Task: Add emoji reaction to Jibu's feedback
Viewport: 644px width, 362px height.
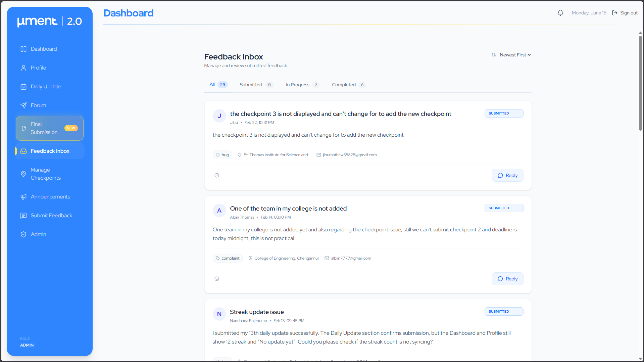Action: [x=217, y=175]
